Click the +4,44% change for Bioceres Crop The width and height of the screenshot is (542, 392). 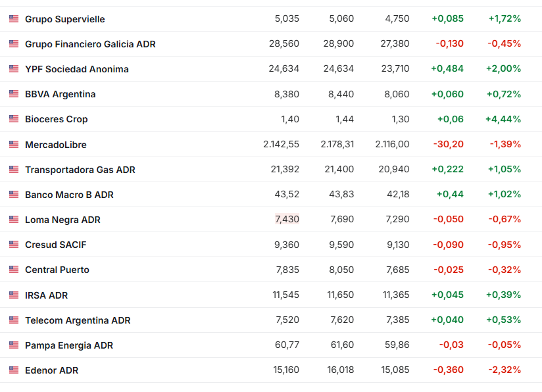click(503, 119)
